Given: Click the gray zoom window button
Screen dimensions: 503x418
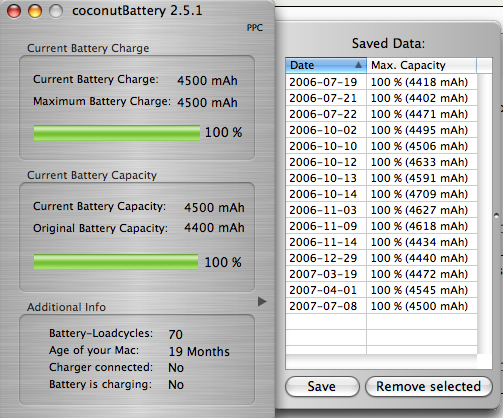Looking at the screenshot, I should (x=56, y=11).
